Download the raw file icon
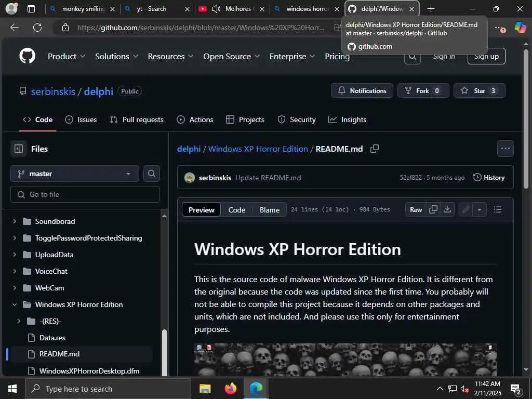Viewport: 532px width, 399px height. 447,209
